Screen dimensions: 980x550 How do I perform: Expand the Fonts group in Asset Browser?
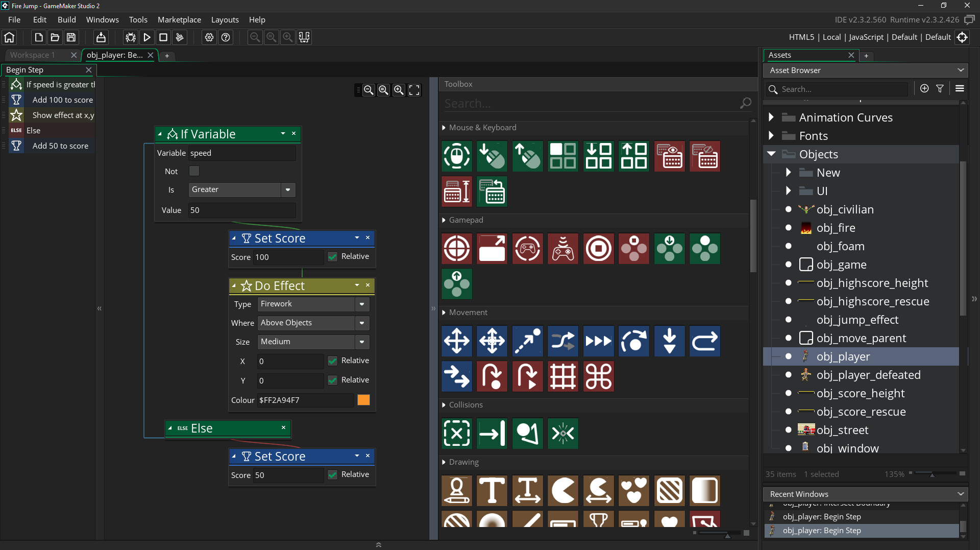[771, 136]
